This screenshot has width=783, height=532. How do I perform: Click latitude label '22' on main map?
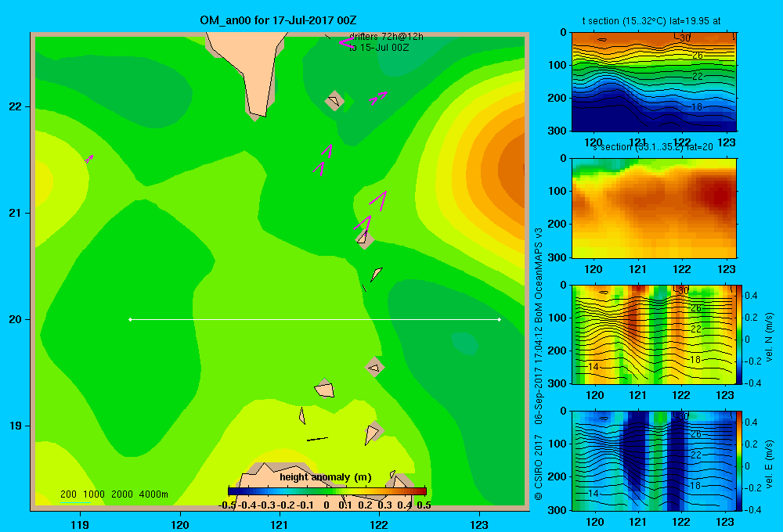pos(16,106)
